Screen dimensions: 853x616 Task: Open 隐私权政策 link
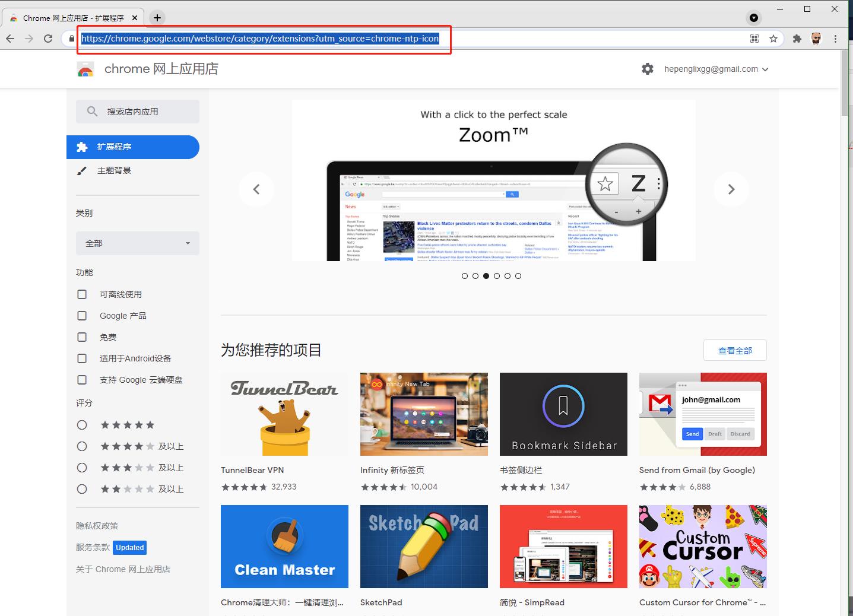97,526
